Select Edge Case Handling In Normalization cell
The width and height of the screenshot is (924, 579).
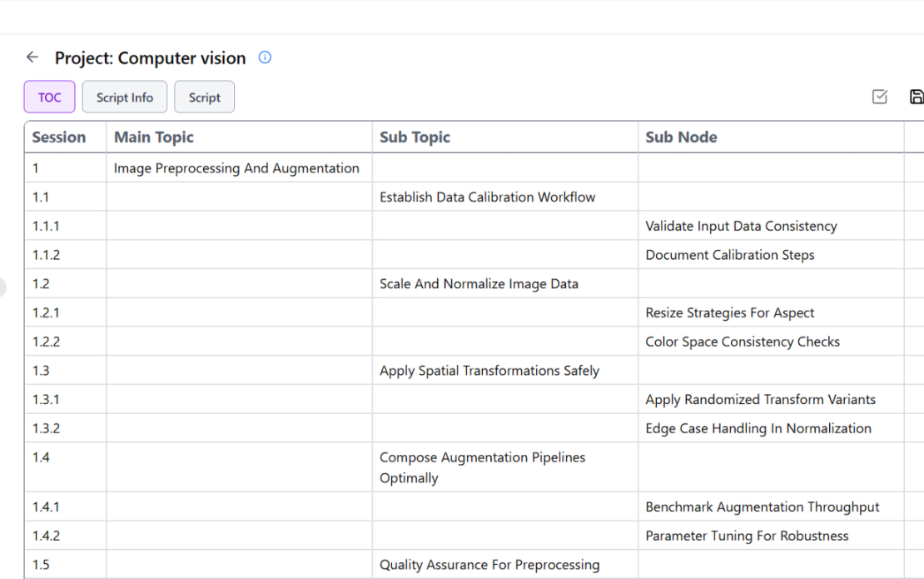[x=771, y=428]
